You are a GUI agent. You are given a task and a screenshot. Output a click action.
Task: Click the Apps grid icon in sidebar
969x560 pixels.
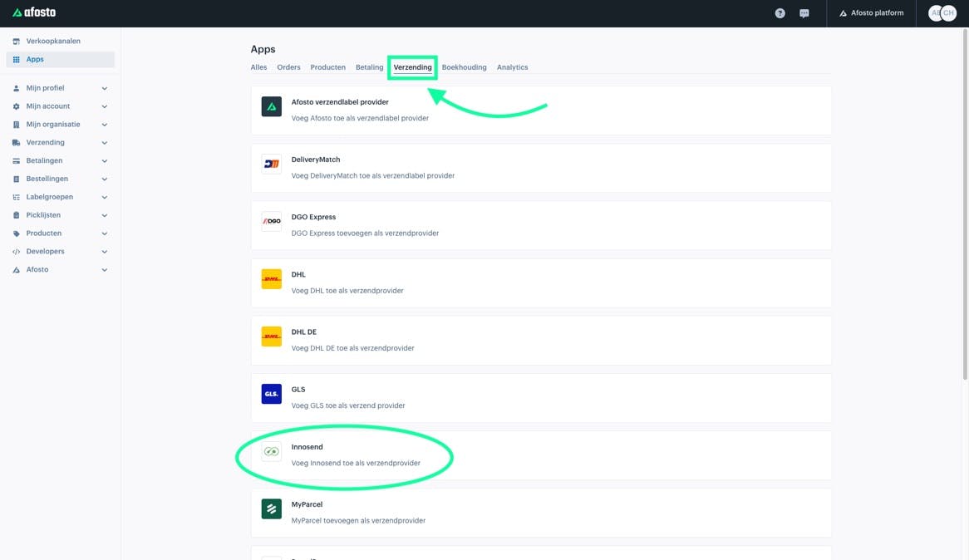click(16, 59)
